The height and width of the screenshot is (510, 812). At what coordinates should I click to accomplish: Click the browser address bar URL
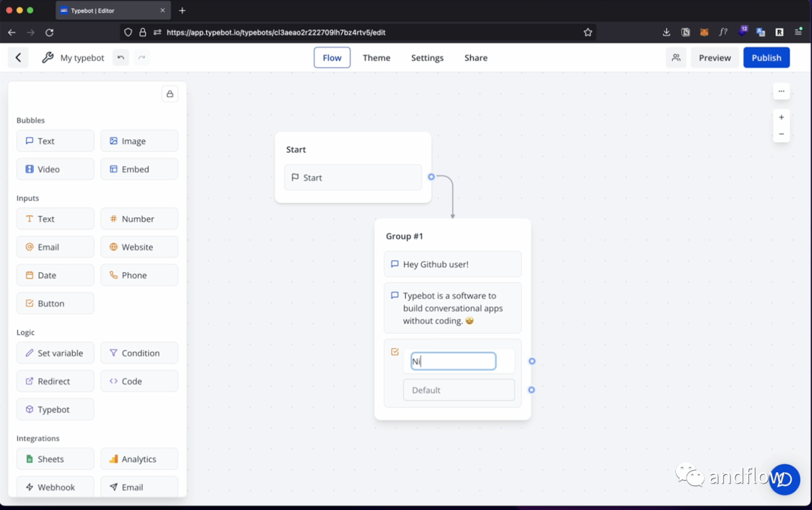[x=276, y=32]
